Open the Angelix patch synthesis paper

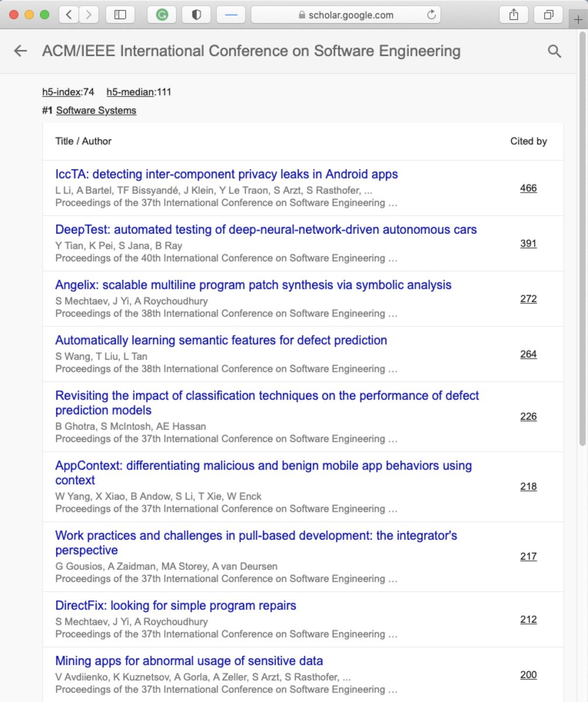(253, 285)
